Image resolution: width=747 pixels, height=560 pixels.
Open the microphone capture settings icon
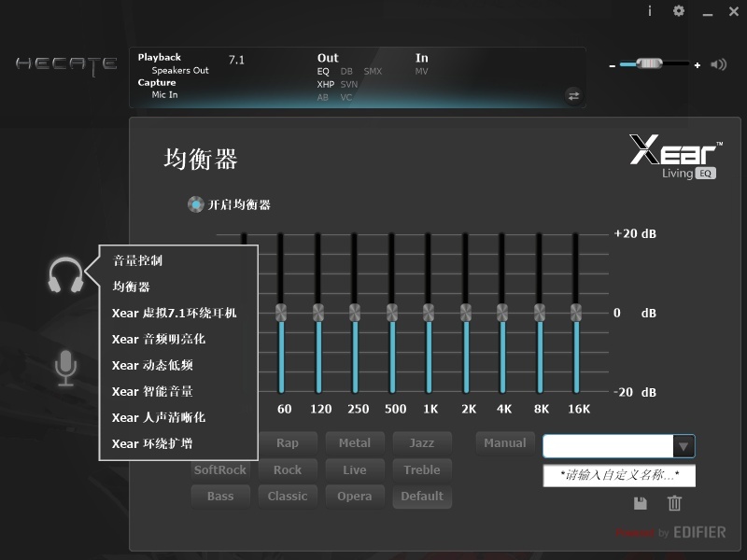[65, 368]
